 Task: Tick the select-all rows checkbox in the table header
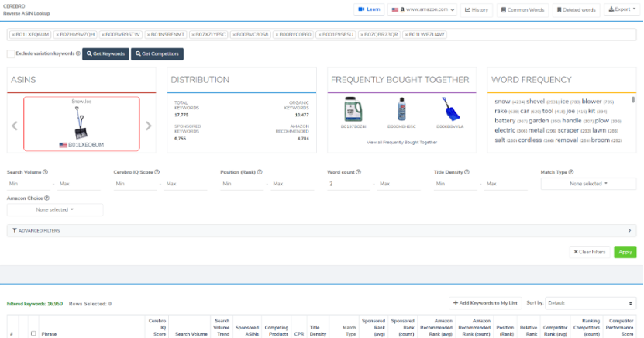33,333
